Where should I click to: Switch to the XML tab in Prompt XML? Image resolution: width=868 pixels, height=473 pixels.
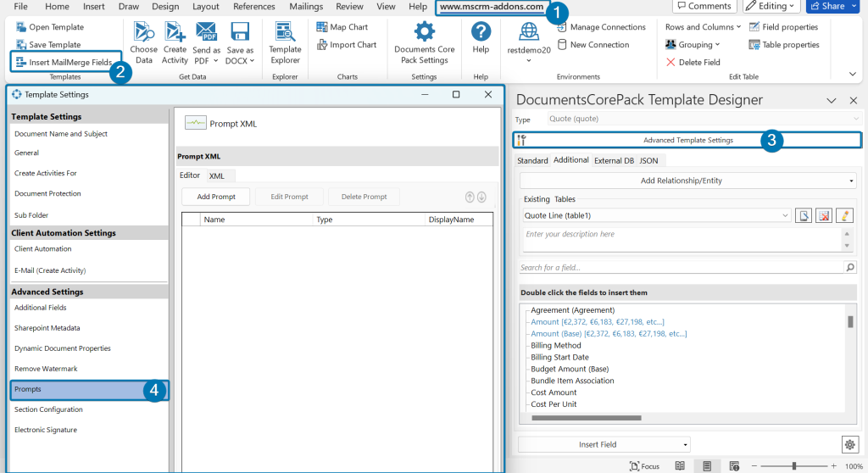pos(217,175)
